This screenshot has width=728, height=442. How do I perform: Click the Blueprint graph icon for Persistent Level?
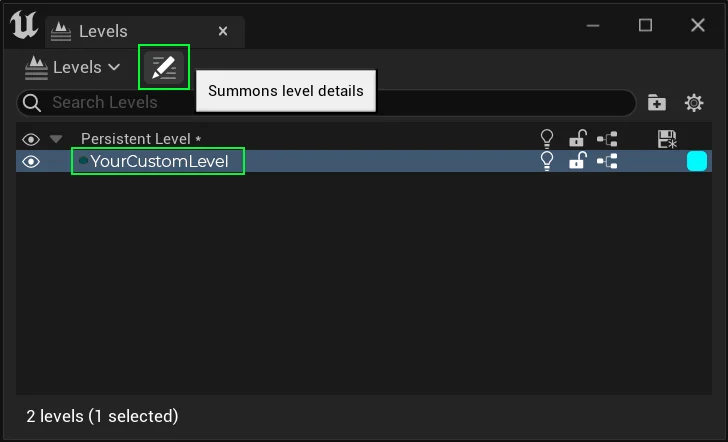coord(607,139)
